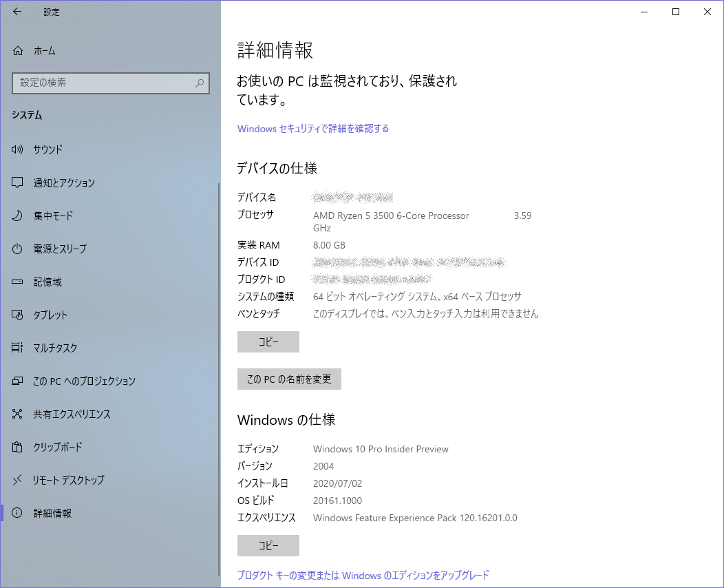This screenshot has height=588, width=724.
Task: Click the システム section header in sidebar
Action: click(28, 115)
